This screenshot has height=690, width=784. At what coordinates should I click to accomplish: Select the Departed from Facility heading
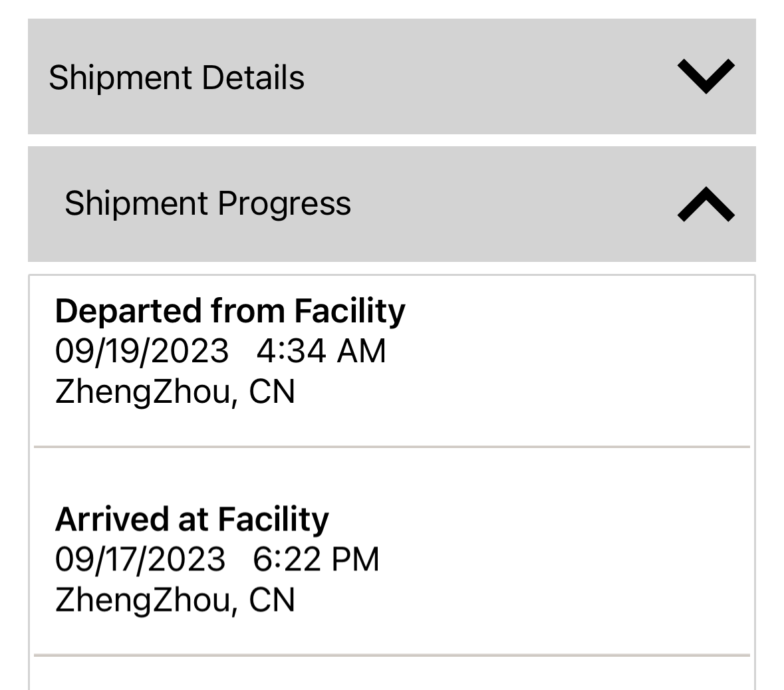click(230, 310)
